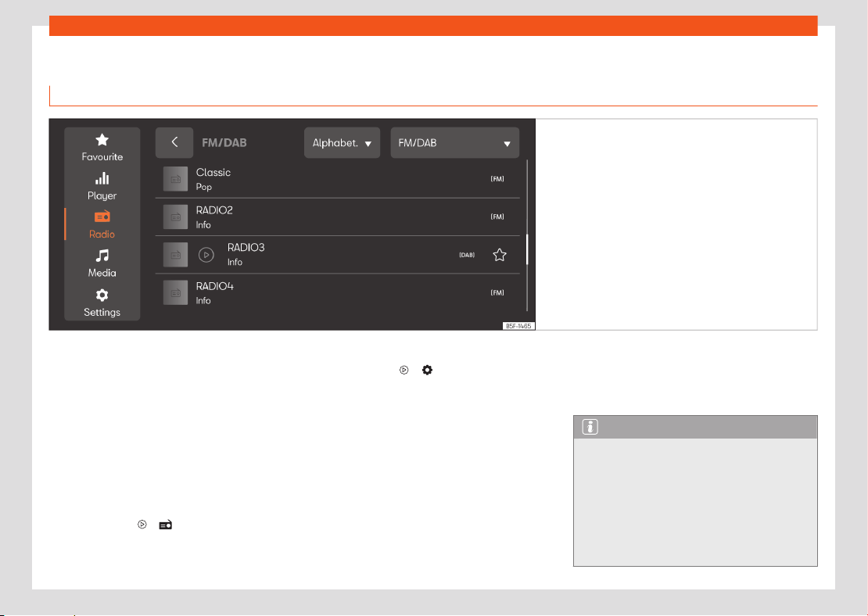Open the FM/DAB band dropdown
The image size is (868, 616).
[455, 143]
